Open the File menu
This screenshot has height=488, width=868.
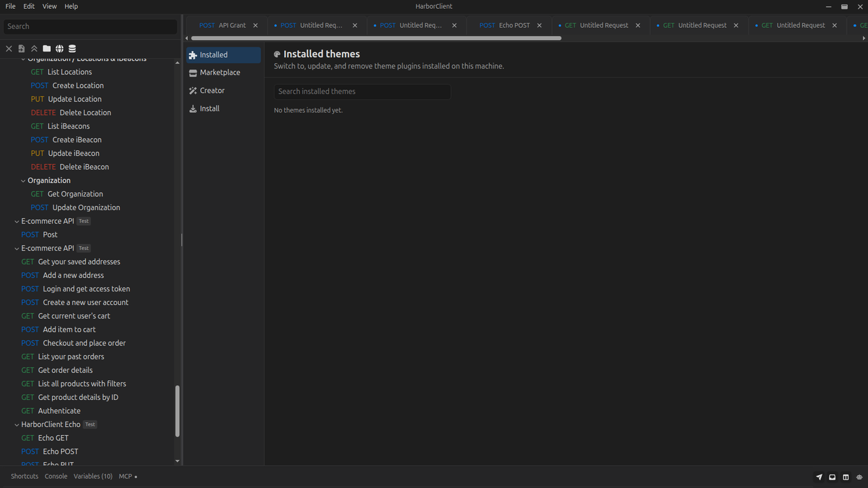pos(10,6)
